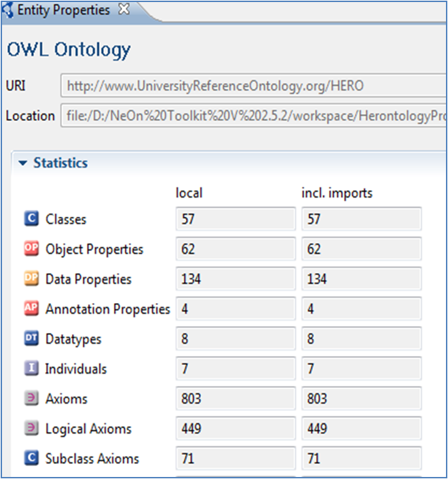Click the 'Location' field label

31,116
